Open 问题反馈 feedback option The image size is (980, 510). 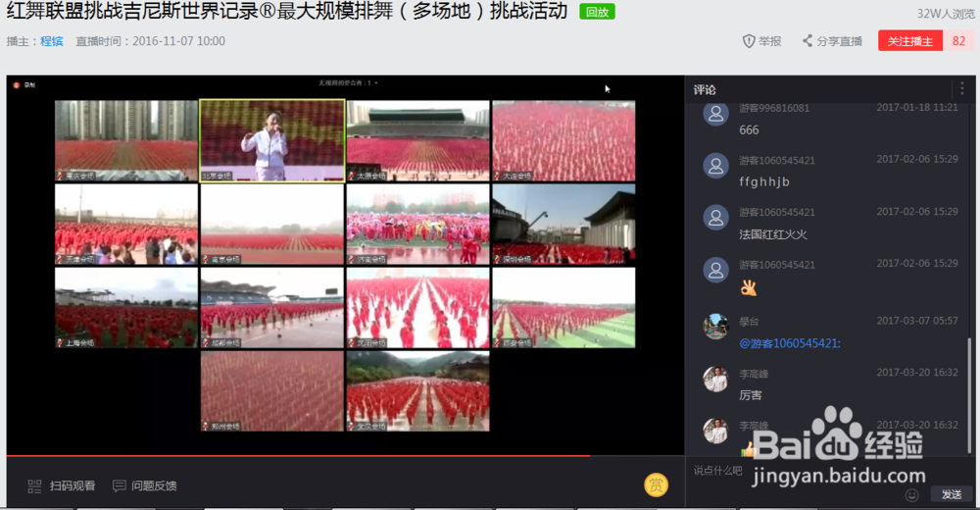pos(145,485)
